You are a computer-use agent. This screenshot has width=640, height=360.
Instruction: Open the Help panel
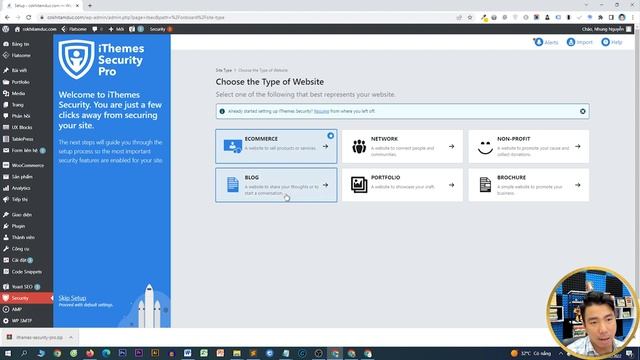612,42
